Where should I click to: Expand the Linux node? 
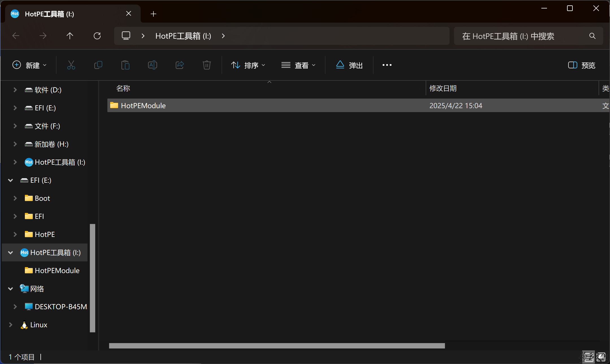10,325
